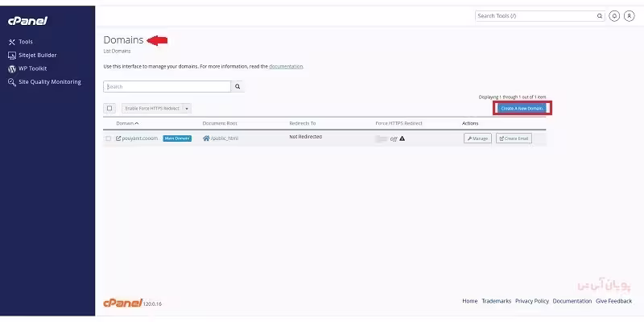This screenshot has width=644, height=322.
Task: Expand the Force HTTPS Redirect dropdown arrow
Action: point(187,109)
